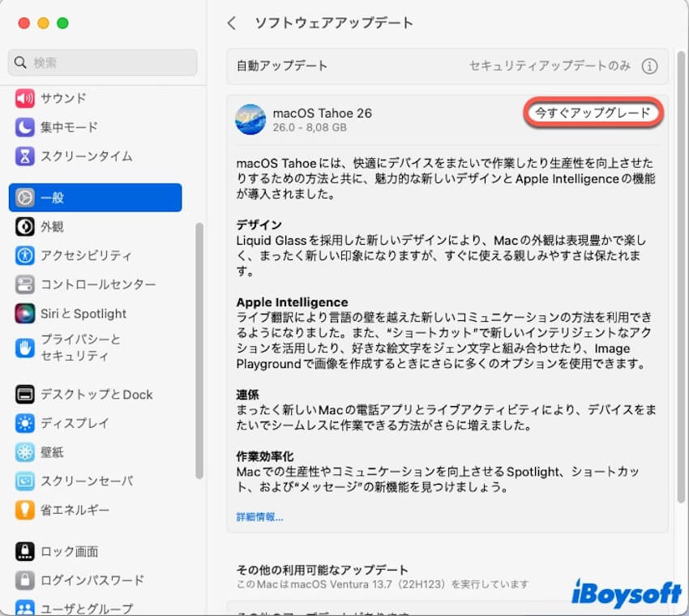Click the ソフトウェアアップデート title
Image resolution: width=689 pixels, height=616 pixels.
334,23
